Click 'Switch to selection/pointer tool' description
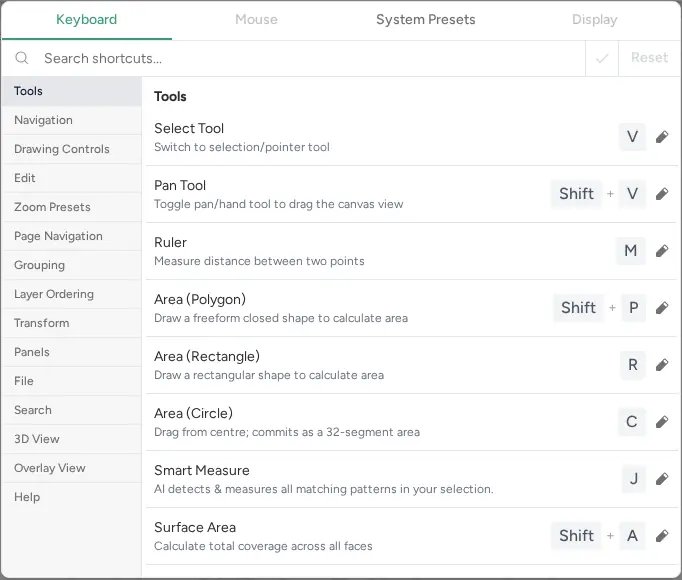The width and height of the screenshot is (682, 580). 242,147
